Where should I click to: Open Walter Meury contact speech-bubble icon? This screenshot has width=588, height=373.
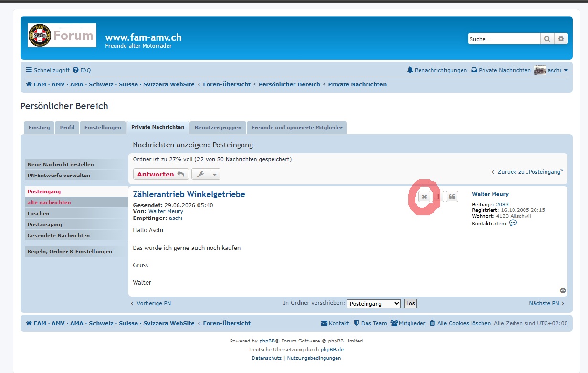click(x=513, y=223)
